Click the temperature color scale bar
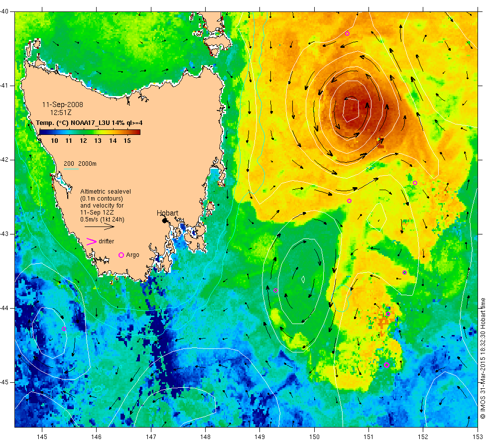Image resolution: width=488 pixels, height=448 pixels. click(90, 132)
